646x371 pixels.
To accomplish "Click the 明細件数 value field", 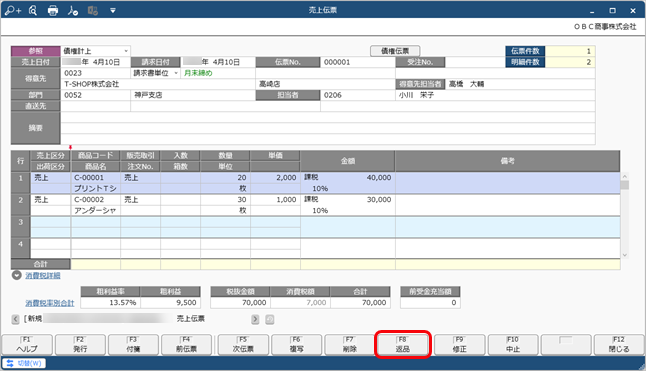I will pos(570,62).
